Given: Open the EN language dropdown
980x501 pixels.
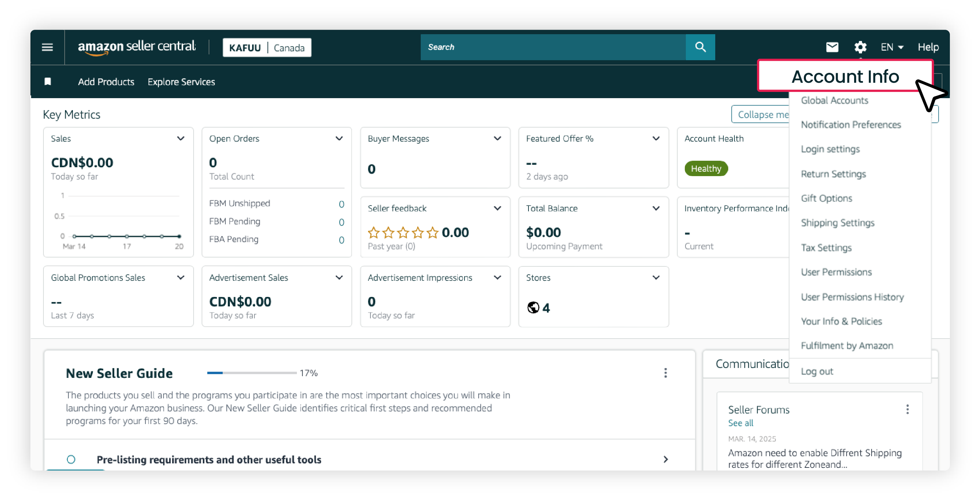Looking at the screenshot, I should [892, 47].
